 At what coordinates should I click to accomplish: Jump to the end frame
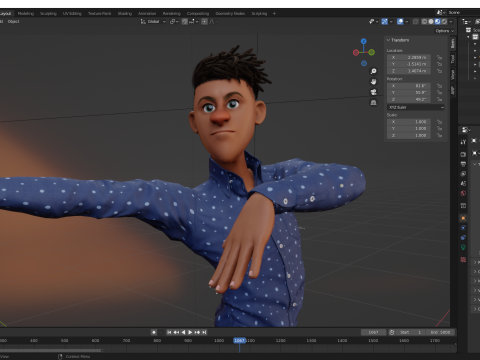click(x=204, y=332)
